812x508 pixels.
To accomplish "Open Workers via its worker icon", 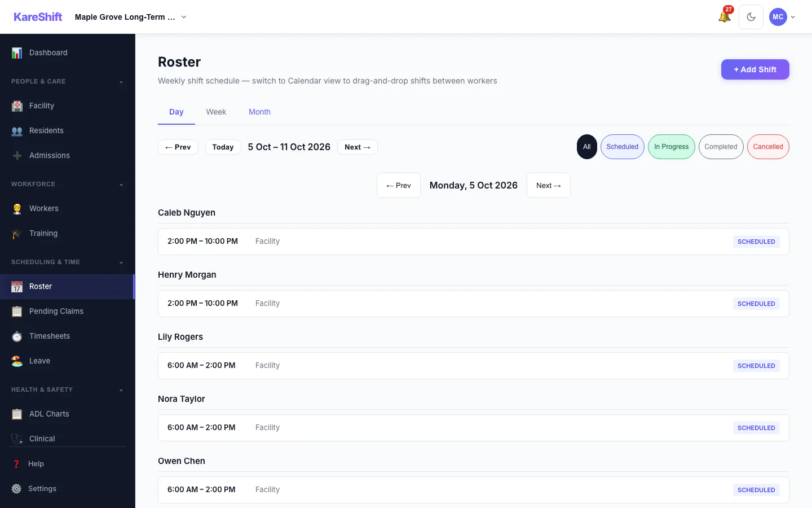I will pos(17,208).
